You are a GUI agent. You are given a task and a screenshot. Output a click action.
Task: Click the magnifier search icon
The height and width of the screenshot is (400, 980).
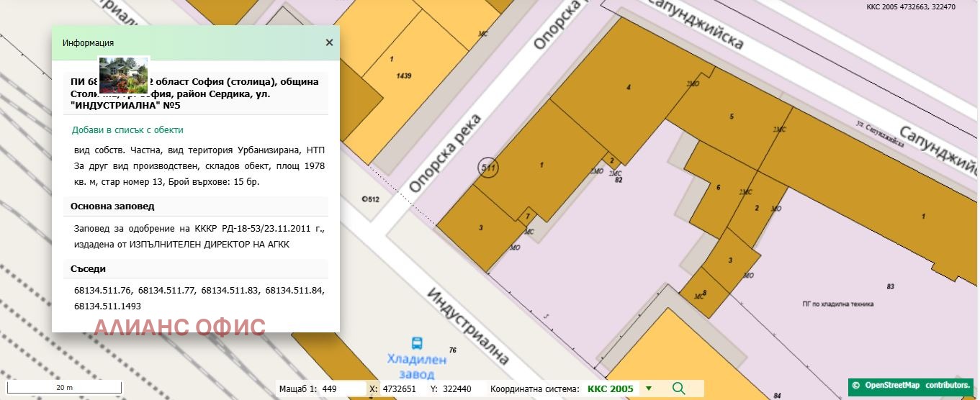click(678, 388)
